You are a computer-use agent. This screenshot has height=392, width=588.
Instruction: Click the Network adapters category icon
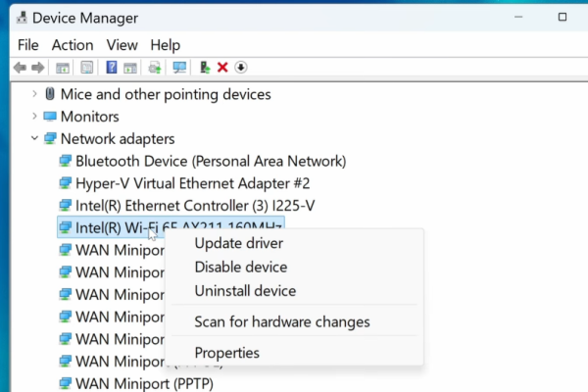coord(50,139)
